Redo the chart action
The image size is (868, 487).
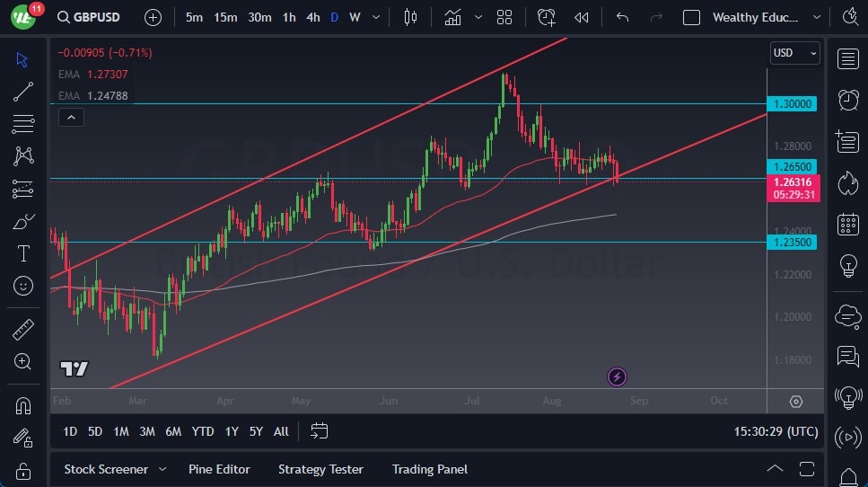pyautogui.click(x=656, y=18)
